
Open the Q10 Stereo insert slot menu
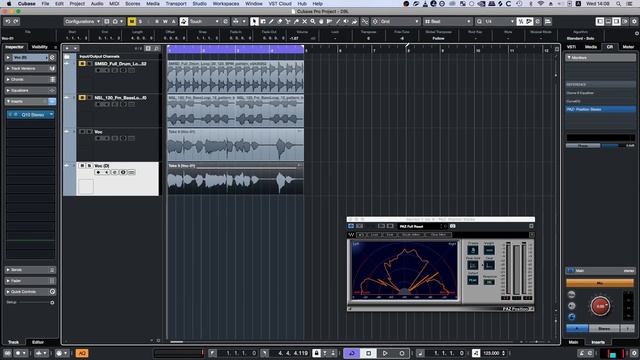[x=51, y=115]
